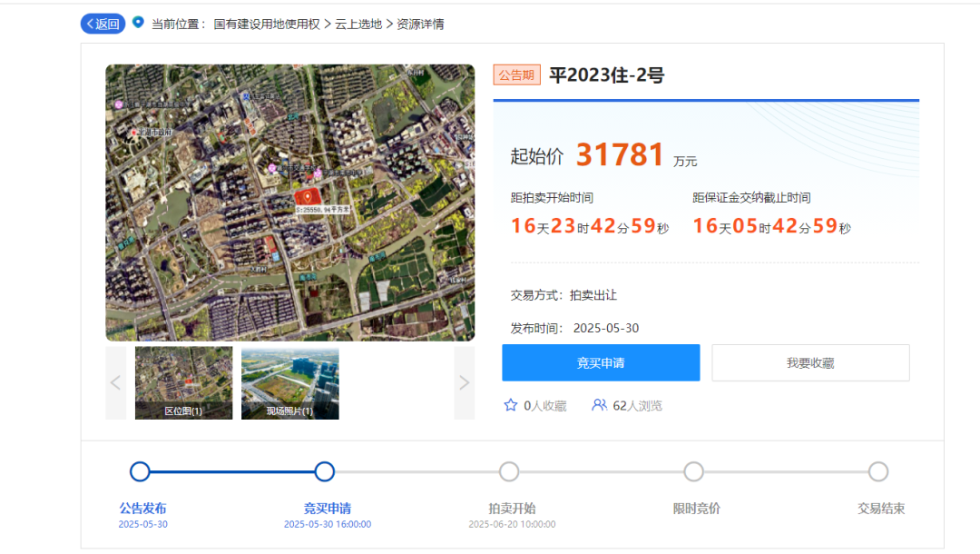The width and height of the screenshot is (980, 554).
Task: Click the 限时竞价 timeline node
Action: (694, 471)
